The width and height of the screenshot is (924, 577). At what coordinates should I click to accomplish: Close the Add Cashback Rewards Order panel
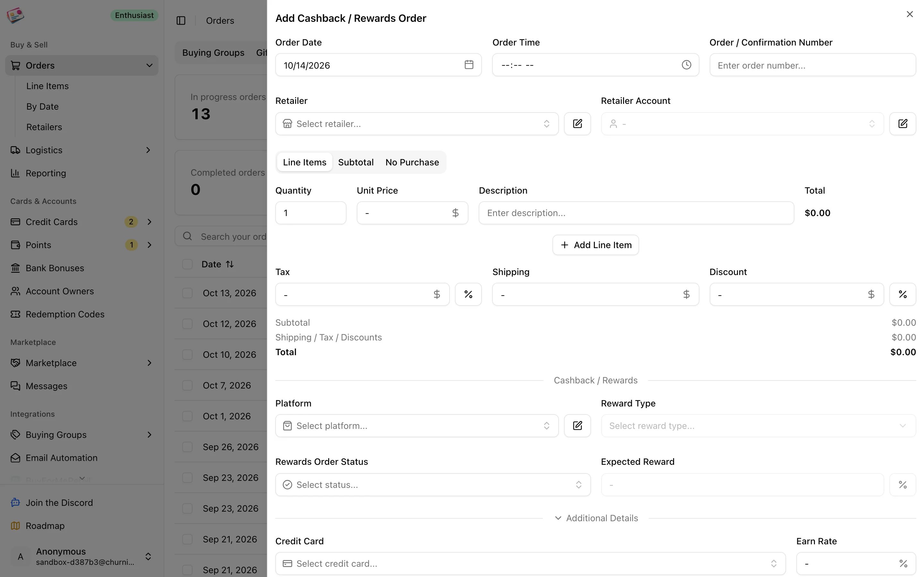910,14
